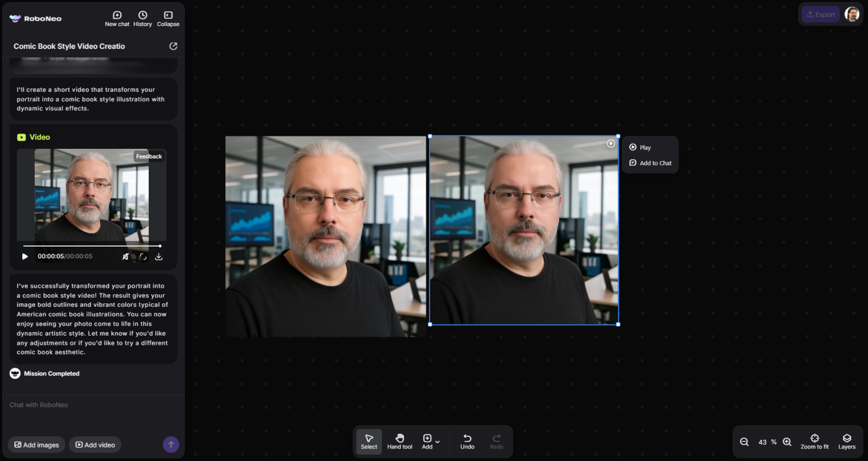Open the Layers panel
The height and width of the screenshot is (461, 868).
(846, 441)
